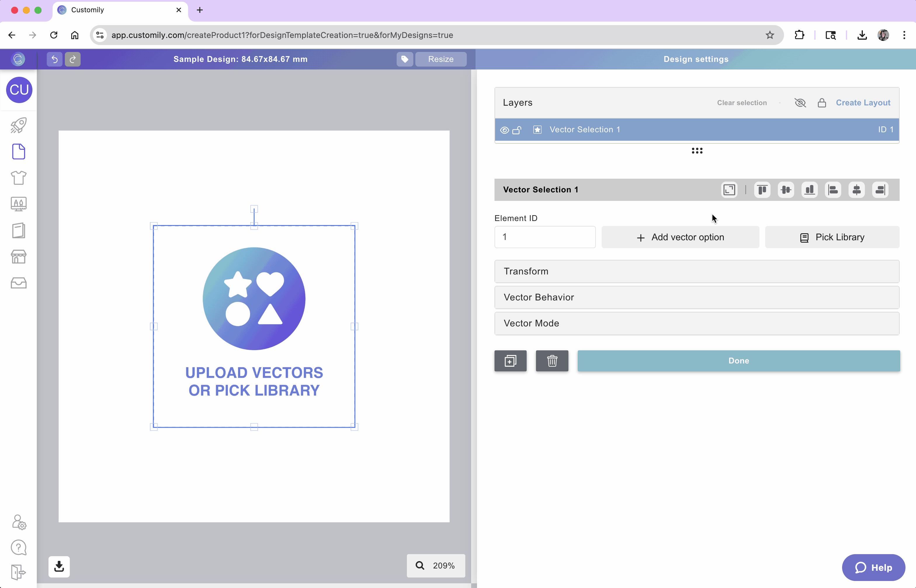Click the redo arrow icon

72,59
